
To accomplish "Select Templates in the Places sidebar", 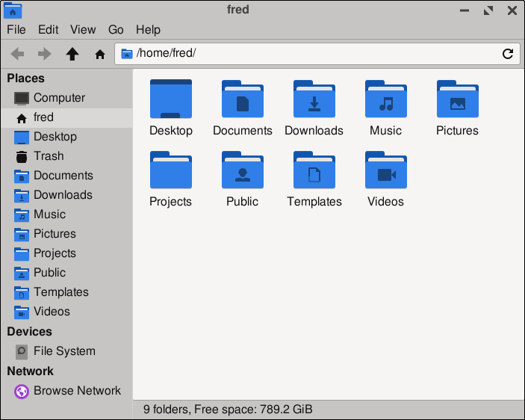I will click(66, 292).
